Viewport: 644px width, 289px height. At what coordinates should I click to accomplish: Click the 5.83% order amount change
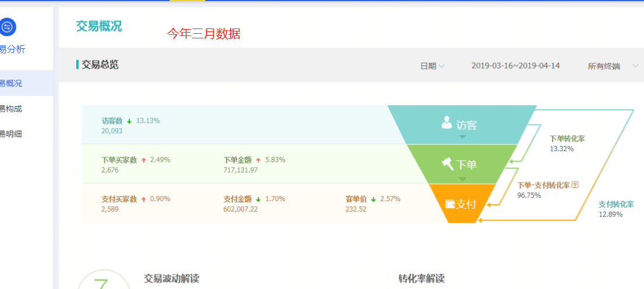[275, 160]
